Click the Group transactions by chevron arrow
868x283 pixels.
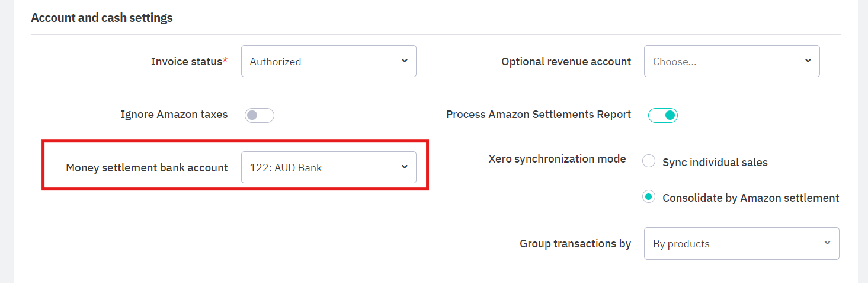827,243
